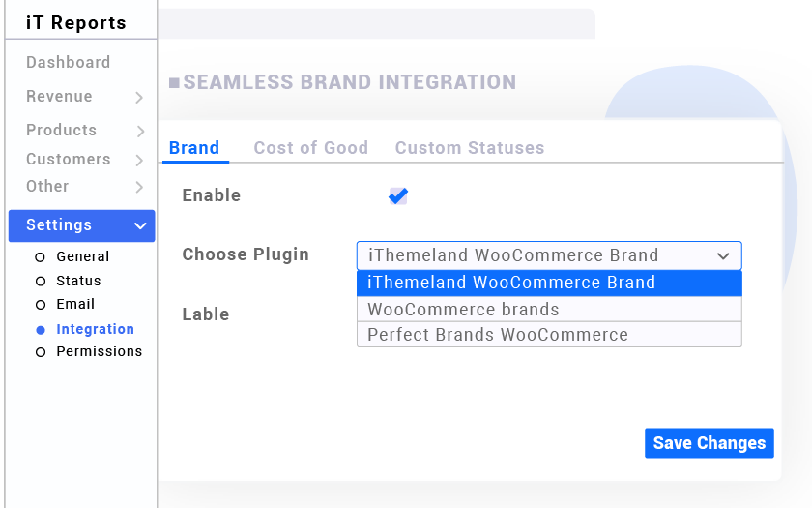Select iThemeland WooCommerce Brand option

[x=548, y=283]
